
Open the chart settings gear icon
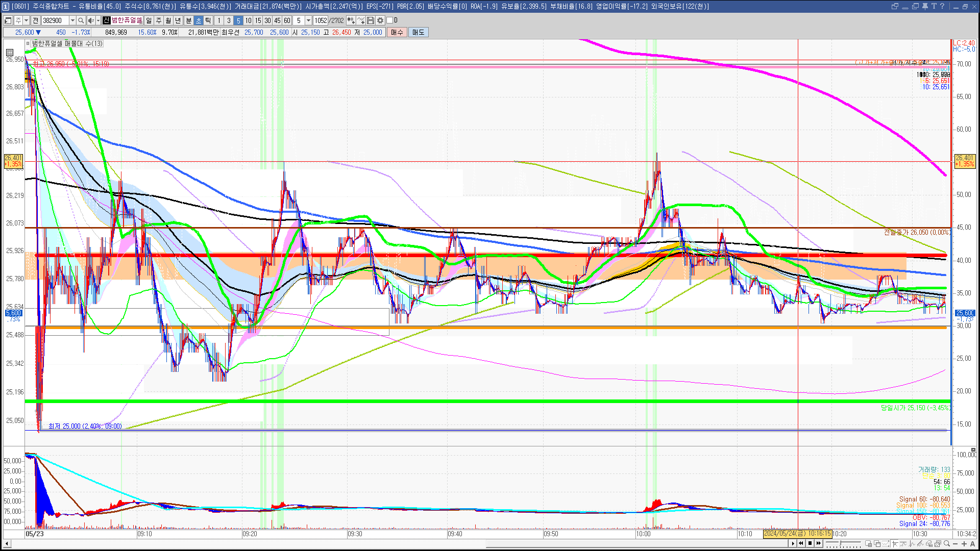(380, 20)
